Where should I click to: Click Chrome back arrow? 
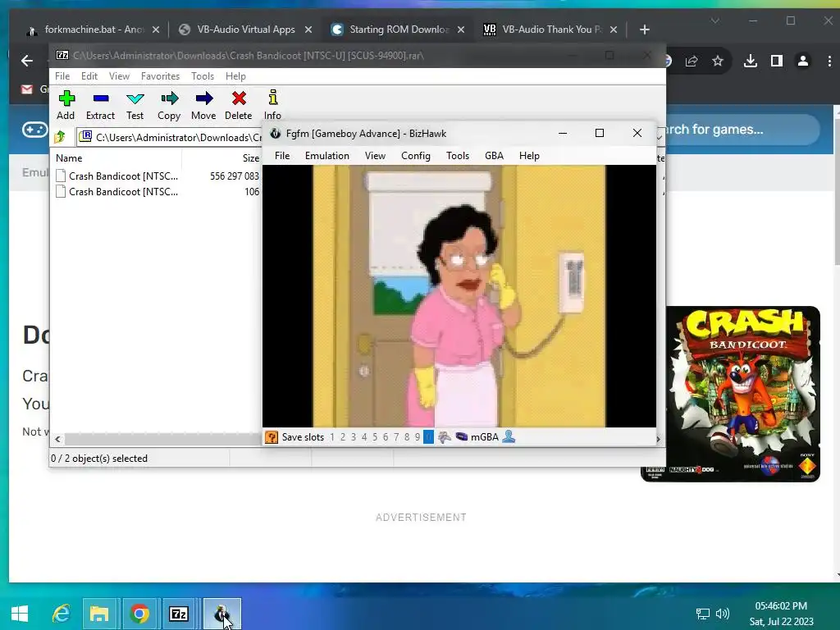pos(27,61)
